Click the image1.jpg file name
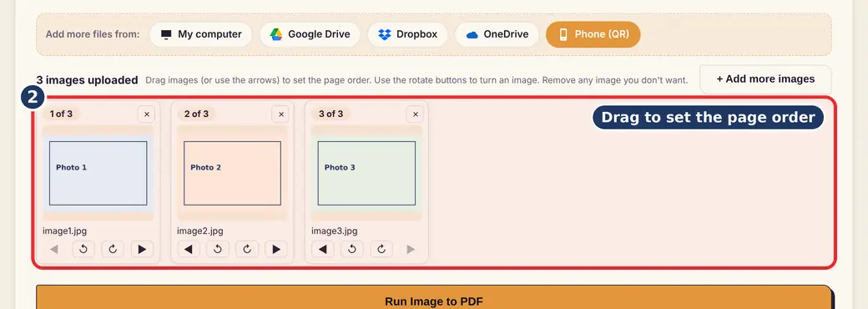 pyautogui.click(x=65, y=231)
